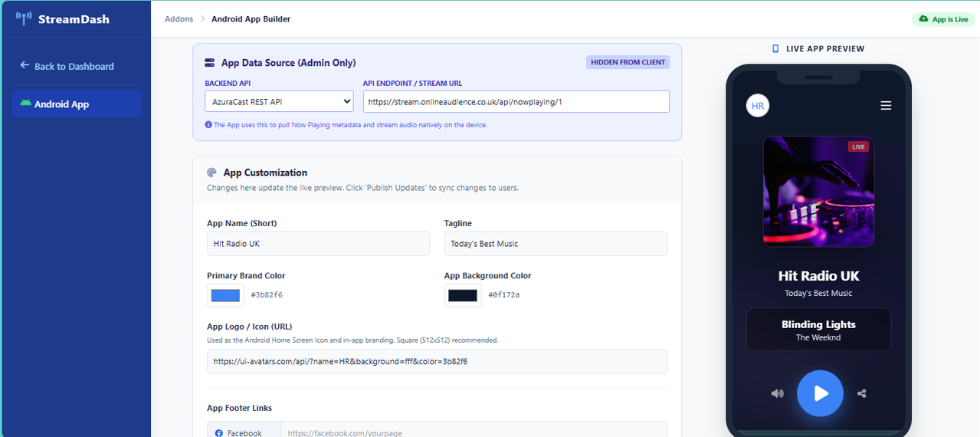Screen dimensions: 980x437
Task: Click the back arrow icon in sidebar
Action: pyautogui.click(x=25, y=66)
